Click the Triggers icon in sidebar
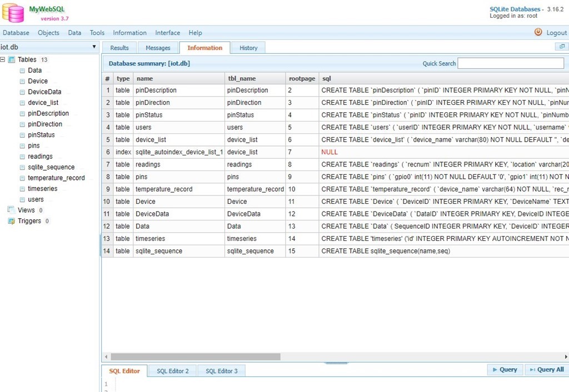The image size is (569, 392). [12, 221]
